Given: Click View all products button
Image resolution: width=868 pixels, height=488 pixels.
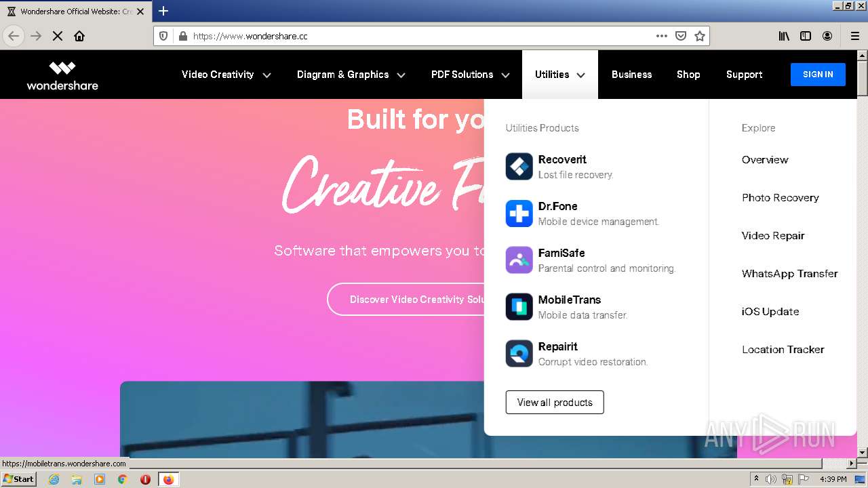Looking at the screenshot, I should point(555,402).
